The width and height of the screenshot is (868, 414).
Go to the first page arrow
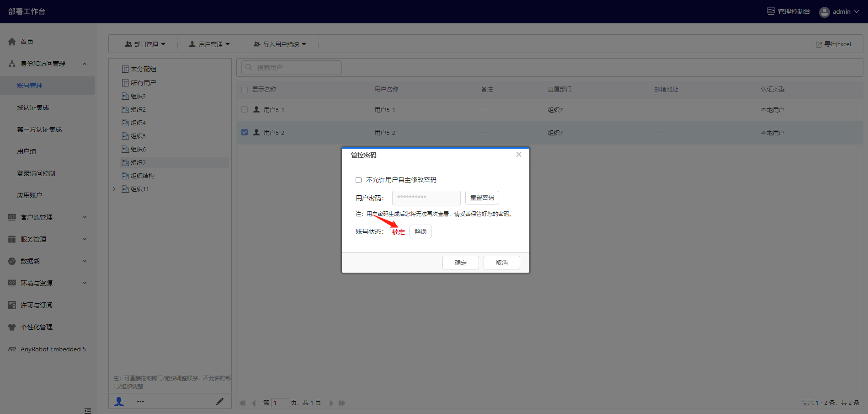[243, 403]
